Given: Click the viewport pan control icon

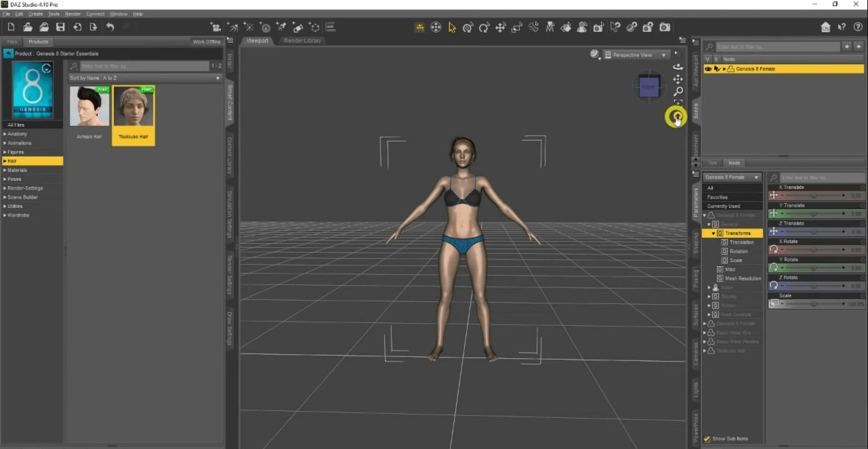Looking at the screenshot, I should coord(678,79).
